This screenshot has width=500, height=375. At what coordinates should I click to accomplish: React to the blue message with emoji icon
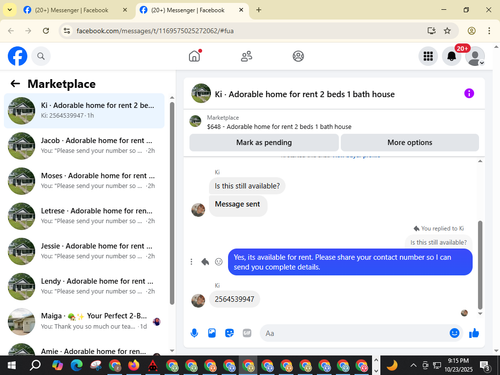(219, 262)
